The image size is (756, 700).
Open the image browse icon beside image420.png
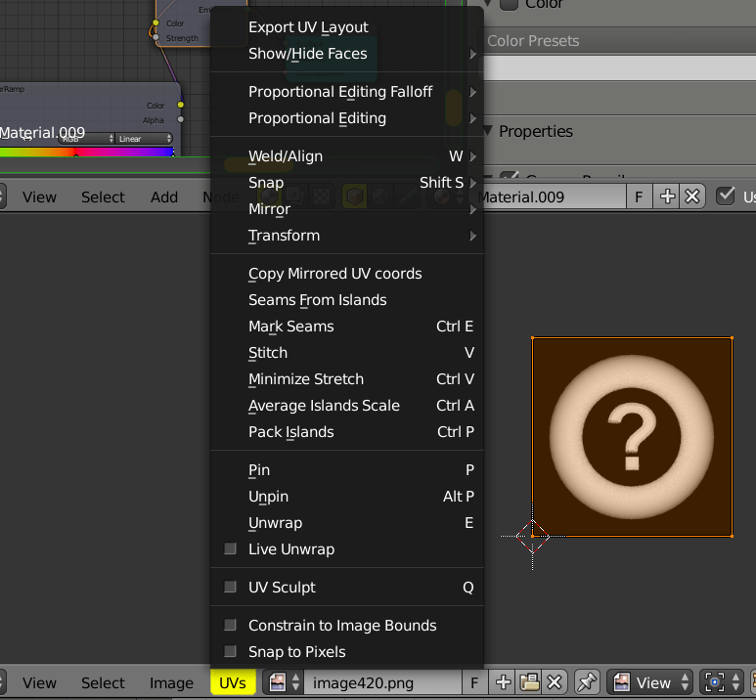[x=284, y=682]
